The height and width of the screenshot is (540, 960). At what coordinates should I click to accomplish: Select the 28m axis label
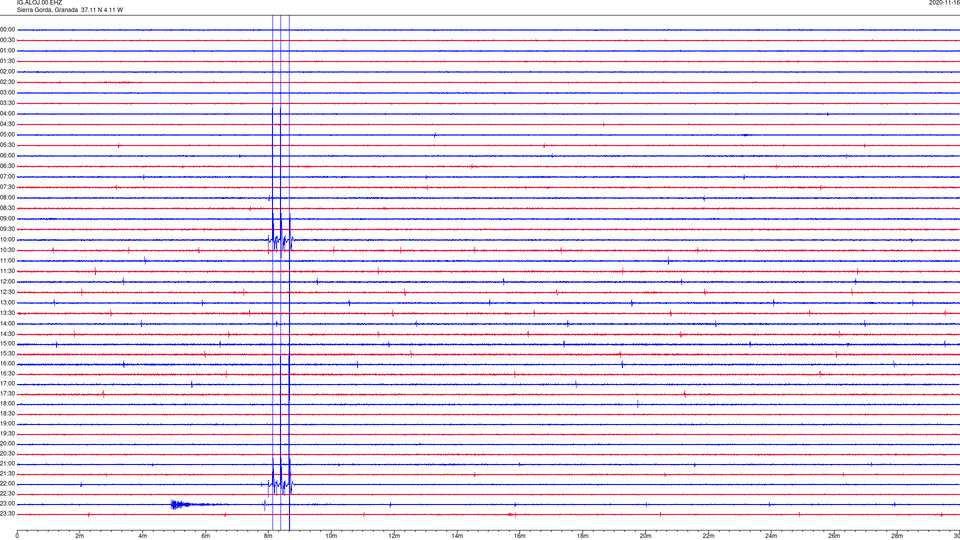tap(897, 536)
